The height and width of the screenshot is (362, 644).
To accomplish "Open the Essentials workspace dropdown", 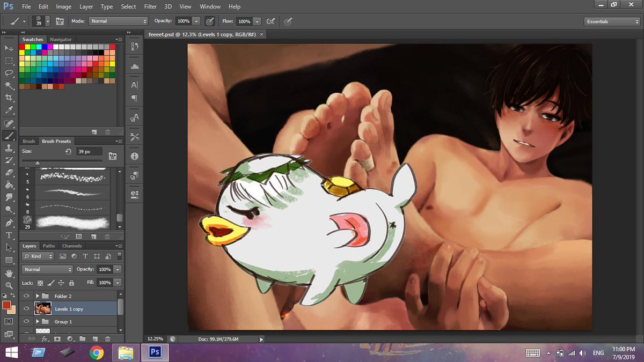I will click(x=611, y=21).
